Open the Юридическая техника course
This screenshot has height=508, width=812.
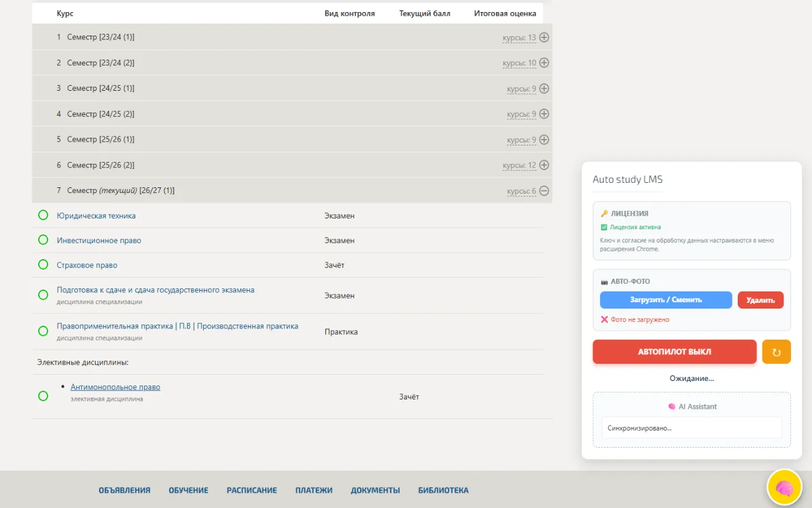tap(96, 216)
